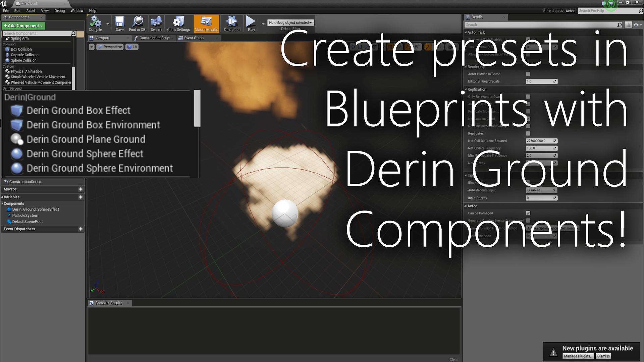Select the Compiler Results tab
This screenshot has width=644, height=362.
coord(109,303)
